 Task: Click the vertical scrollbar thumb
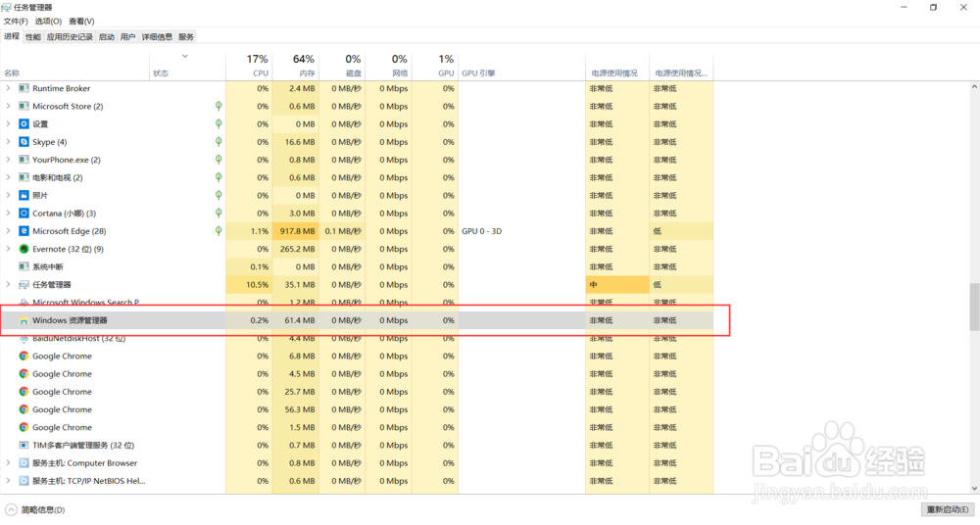974,307
